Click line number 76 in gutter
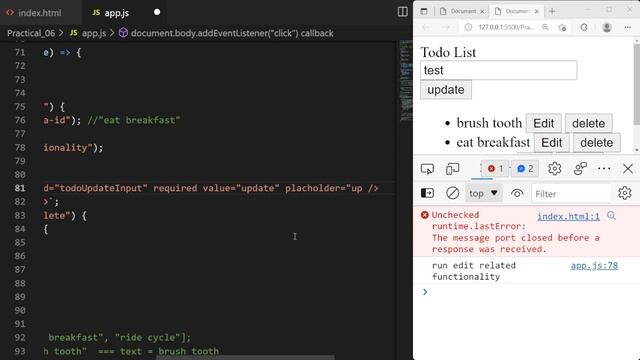The image size is (640, 360). pos(20,120)
